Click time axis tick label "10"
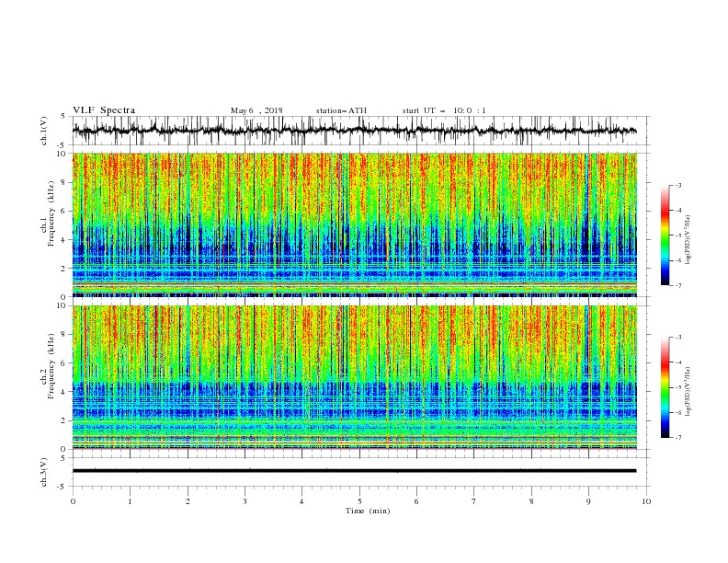 [x=646, y=501]
